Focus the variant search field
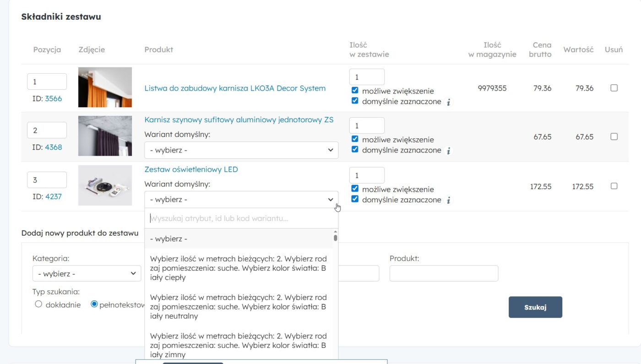The height and width of the screenshot is (364, 641). pyautogui.click(x=241, y=218)
